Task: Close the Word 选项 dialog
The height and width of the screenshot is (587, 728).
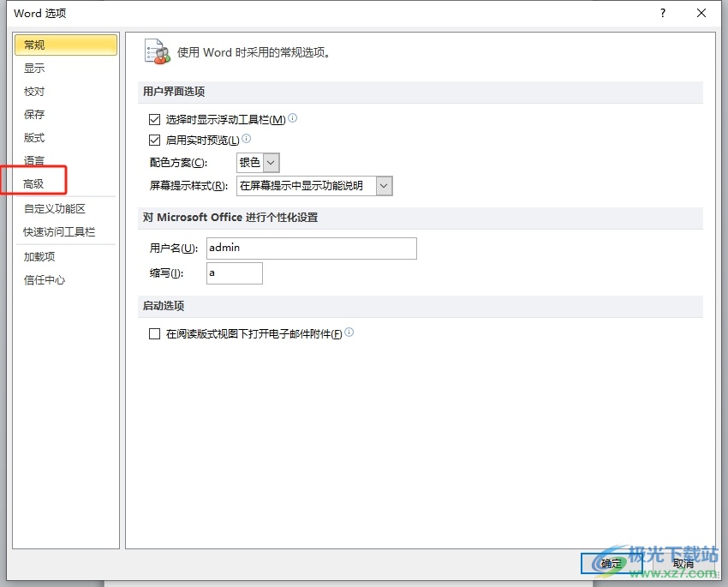Action: [701, 13]
